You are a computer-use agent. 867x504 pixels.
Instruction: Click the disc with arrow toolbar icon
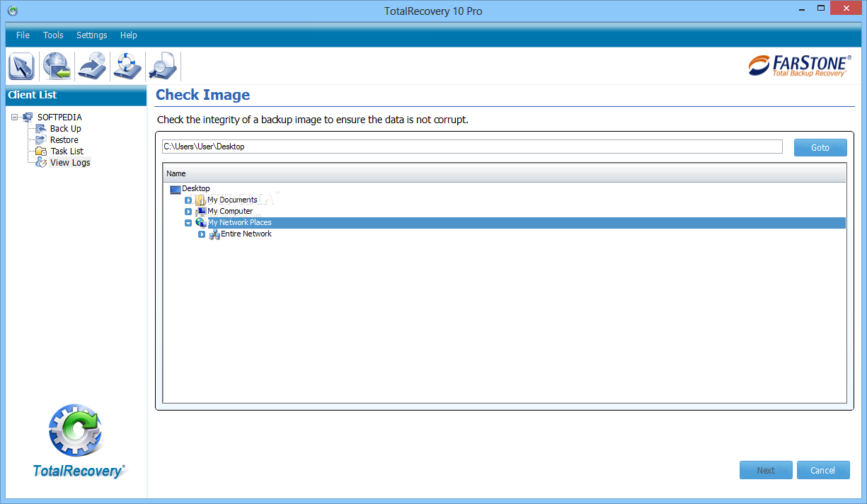pos(92,67)
